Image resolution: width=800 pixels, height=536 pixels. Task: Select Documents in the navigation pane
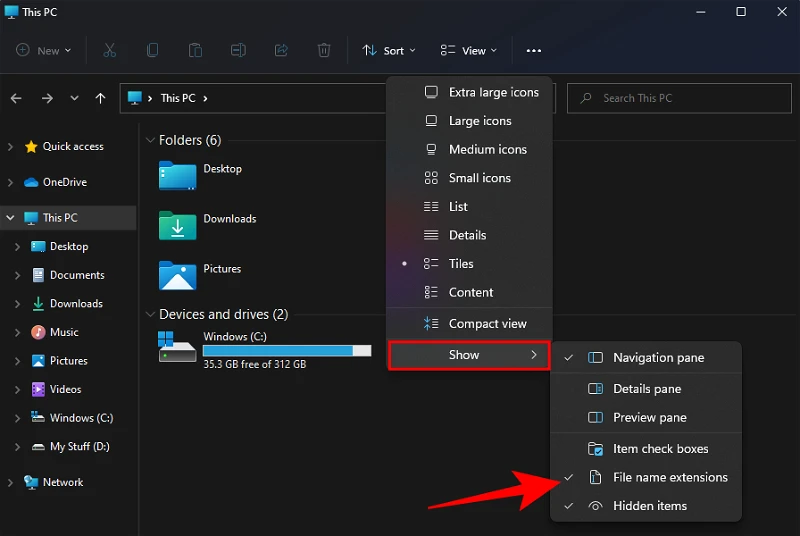(x=77, y=275)
